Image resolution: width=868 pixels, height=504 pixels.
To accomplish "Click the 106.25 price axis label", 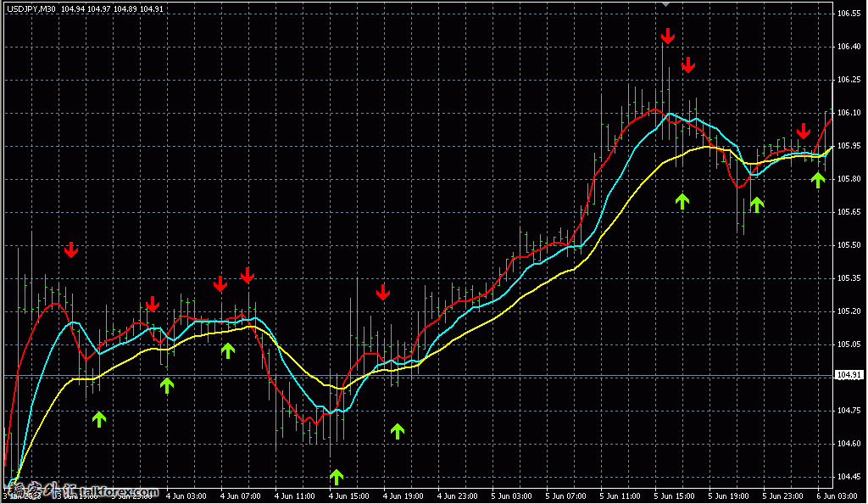I will pos(849,79).
